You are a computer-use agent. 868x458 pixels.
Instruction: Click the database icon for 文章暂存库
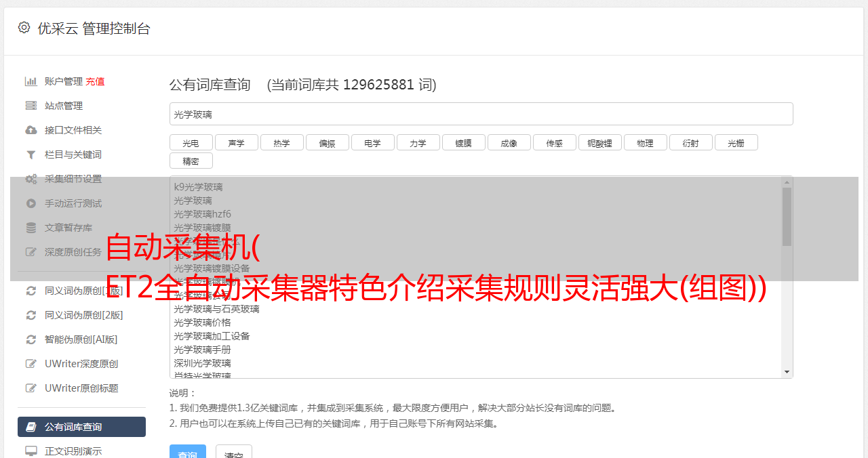click(x=31, y=228)
